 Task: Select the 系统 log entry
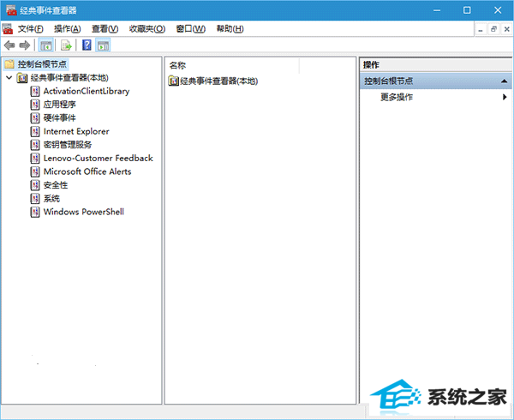coord(51,198)
